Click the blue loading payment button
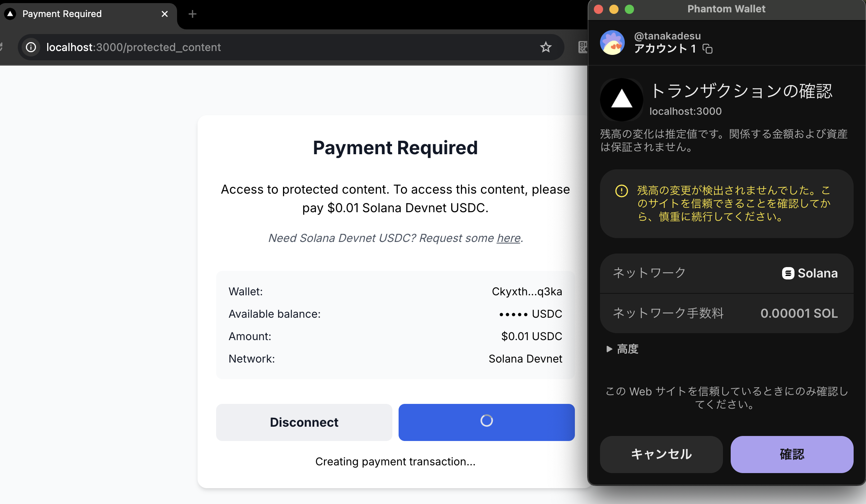 pyautogui.click(x=486, y=422)
